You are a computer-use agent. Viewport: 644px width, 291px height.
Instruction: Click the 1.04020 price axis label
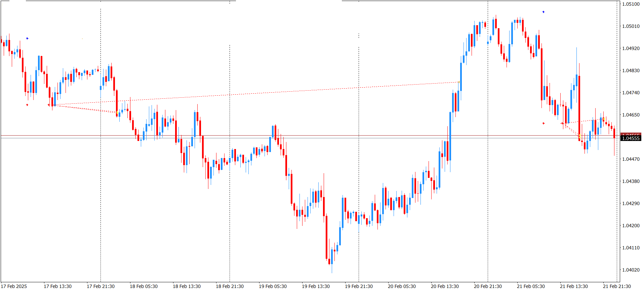(631, 270)
